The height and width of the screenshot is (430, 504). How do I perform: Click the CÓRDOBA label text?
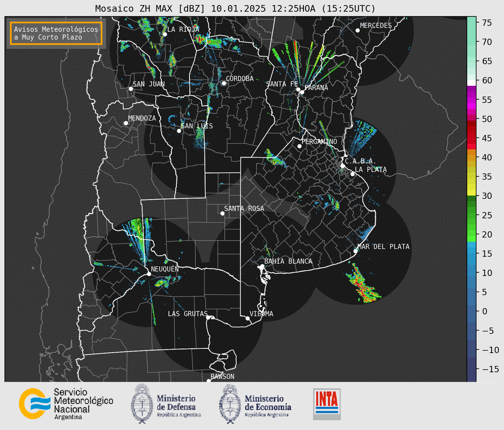click(x=240, y=79)
